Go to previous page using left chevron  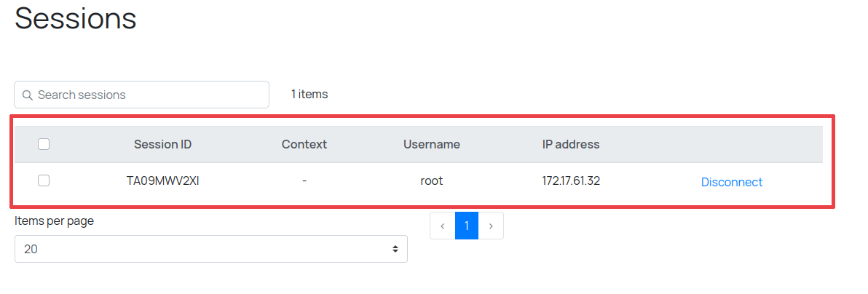pyautogui.click(x=443, y=226)
